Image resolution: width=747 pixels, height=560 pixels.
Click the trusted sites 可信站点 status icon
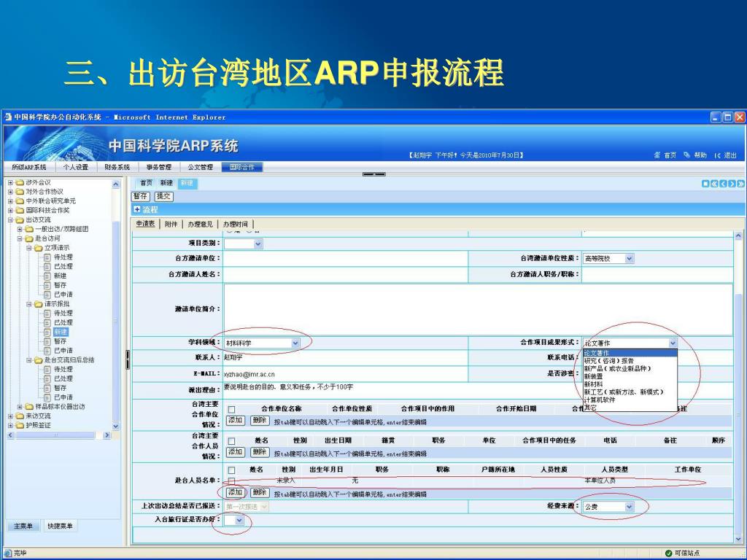(668, 553)
